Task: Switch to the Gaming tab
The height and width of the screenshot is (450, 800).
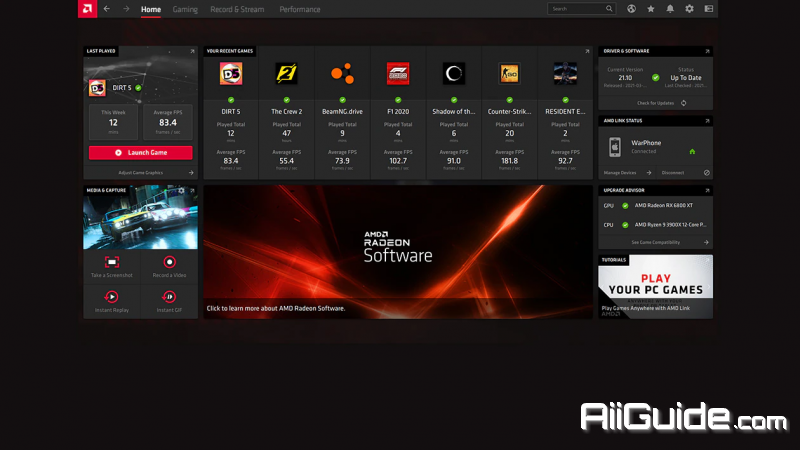Action: click(x=185, y=9)
